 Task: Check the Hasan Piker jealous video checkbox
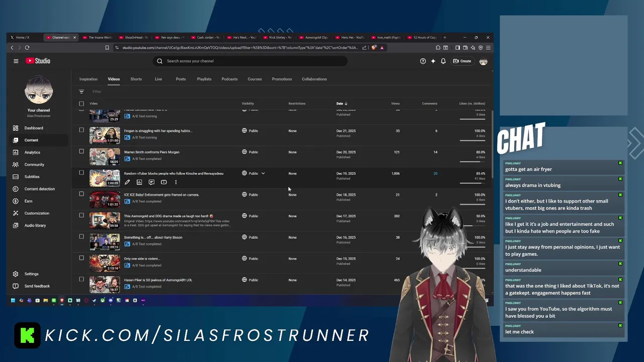point(82,279)
